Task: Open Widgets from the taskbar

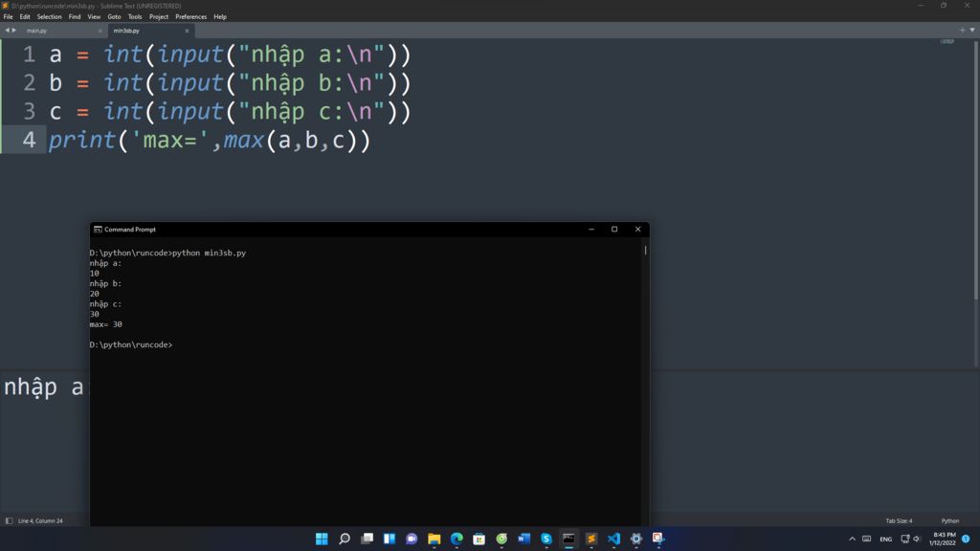Action: [x=390, y=539]
